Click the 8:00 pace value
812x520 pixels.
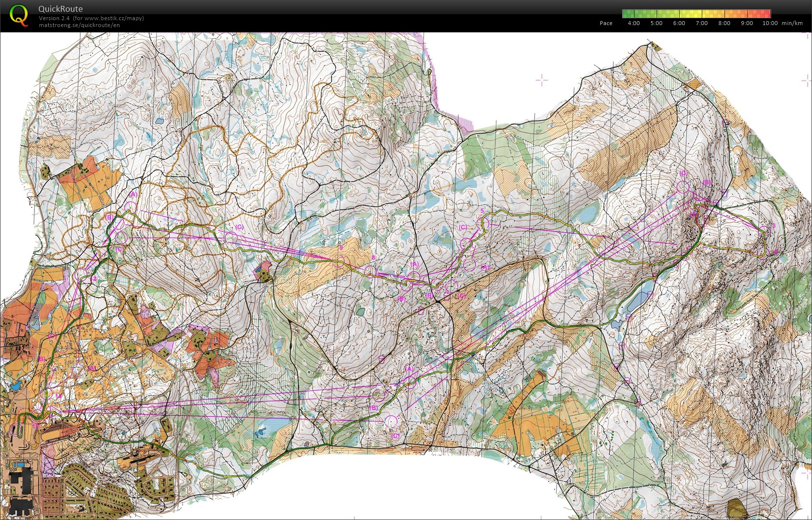click(724, 23)
